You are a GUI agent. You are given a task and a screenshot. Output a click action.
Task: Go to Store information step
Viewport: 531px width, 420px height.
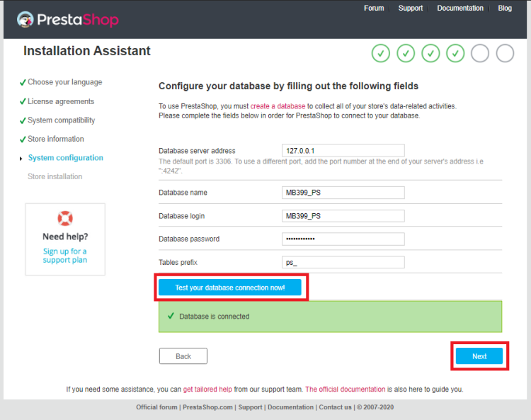coord(55,139)
